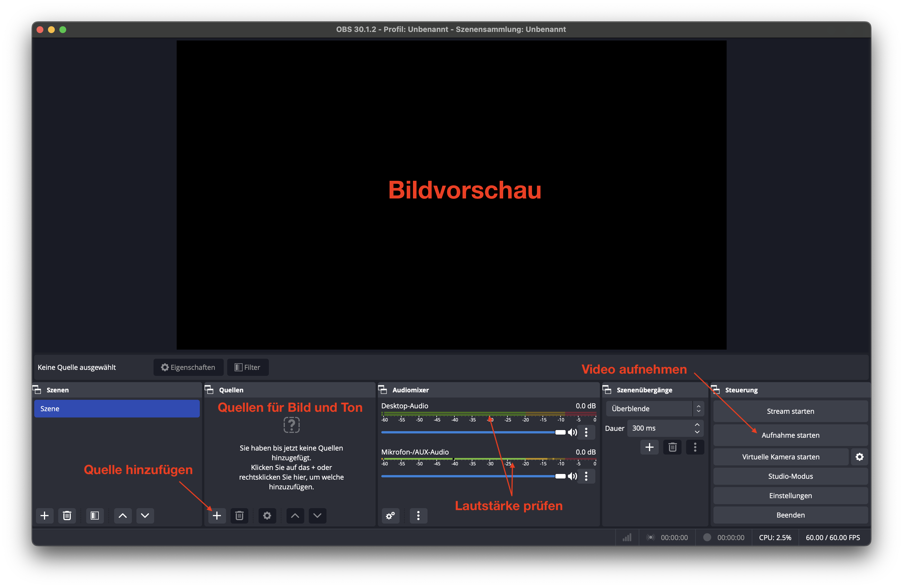This screenshot has width=903, height=588.
Task: Open Audiomixer bottom three-dot menu
Action: 418,516
